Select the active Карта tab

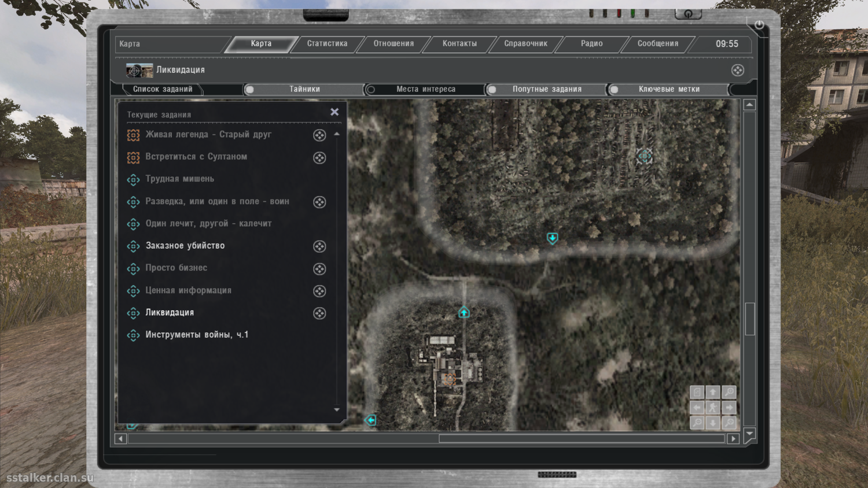[x=261, y=44]
